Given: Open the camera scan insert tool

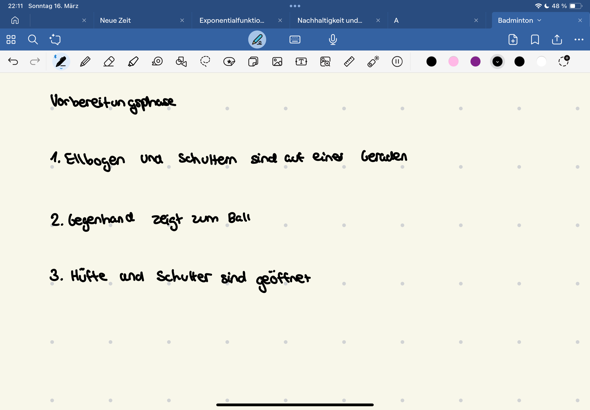Looking at the screenshot, I should pos(325,62).
